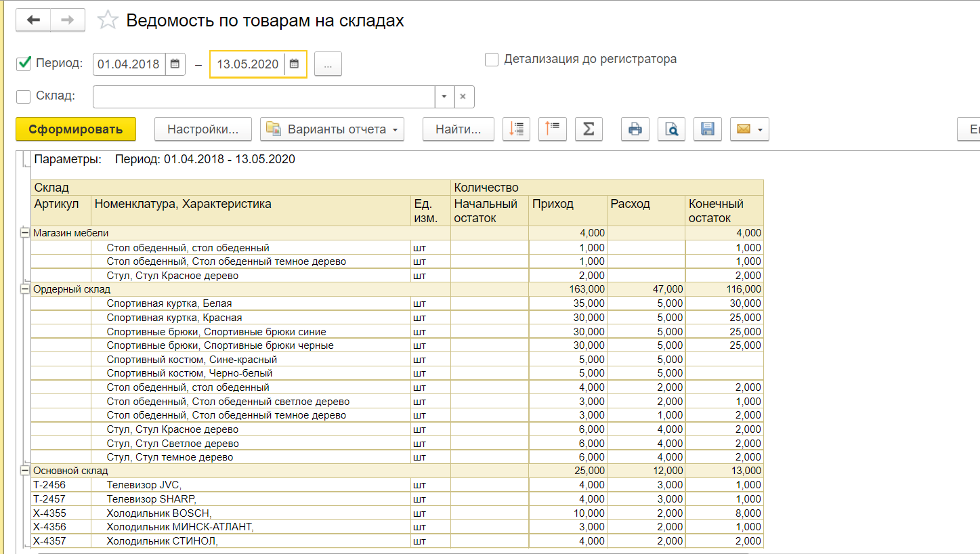Screen dimensions: 980x554
Task: Uncheck the Период checkbox
Action: [24, 64]
